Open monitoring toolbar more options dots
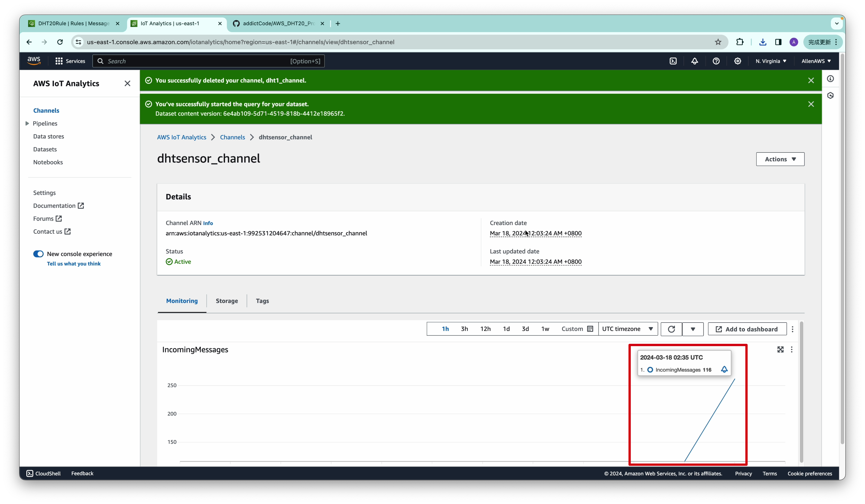Image resolution: width=865 pixels, height=504 pixels. click(792, 329)
